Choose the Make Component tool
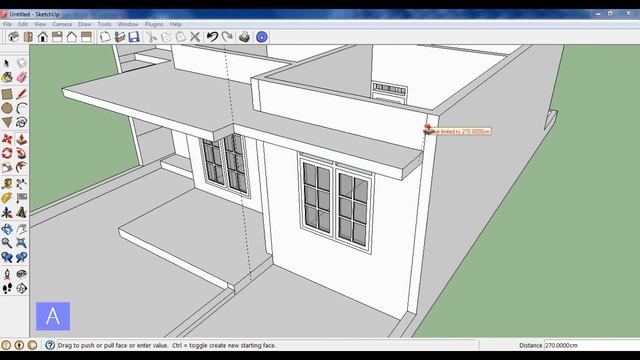This screenshot has width=640, height=360. coord(21,63)
